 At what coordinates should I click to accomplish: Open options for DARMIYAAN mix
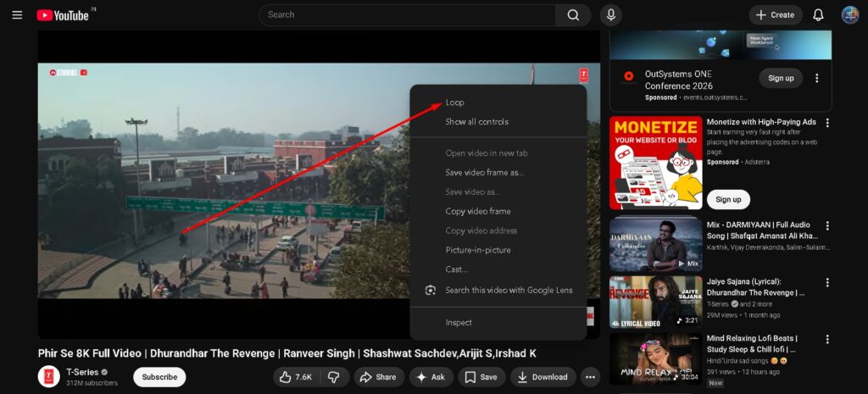(x=827, y=225)
